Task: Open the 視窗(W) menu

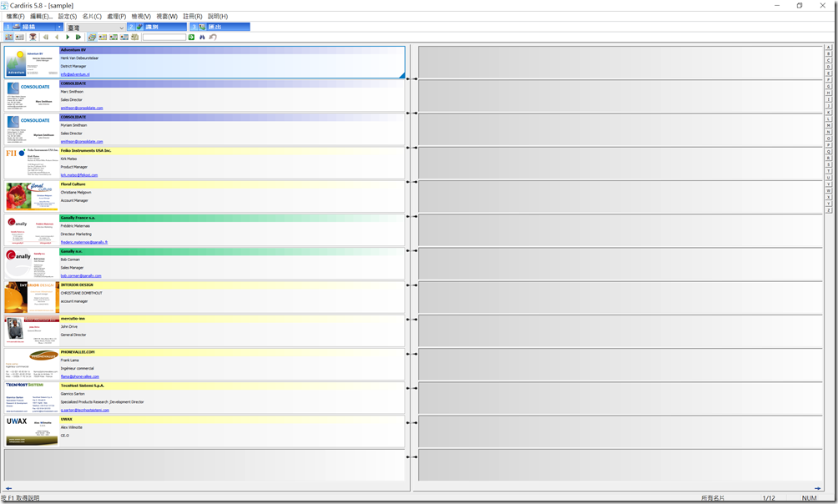Action: tap(167, 17)
